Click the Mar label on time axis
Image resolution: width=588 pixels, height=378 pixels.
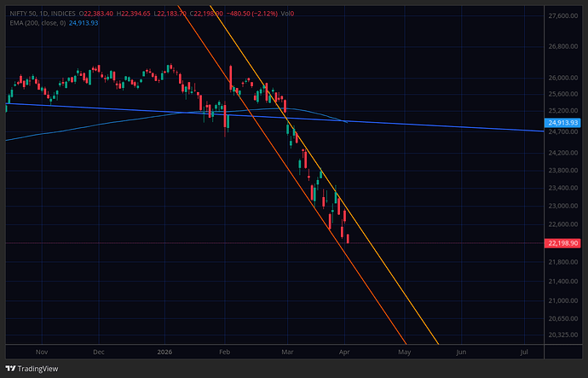[x=287, y=352]
